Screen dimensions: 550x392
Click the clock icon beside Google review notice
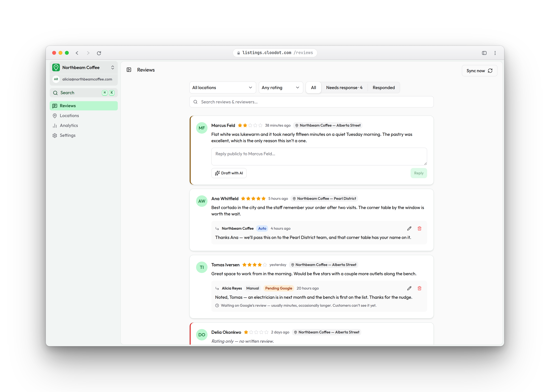(x=217, y=305)
